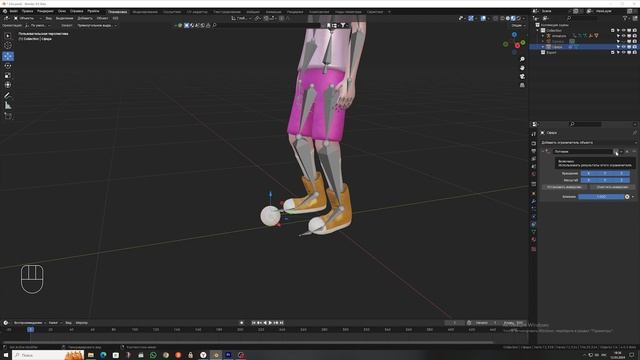This screenshot has height=360, width=640.
Task: Open File Explorer from the taskbar
Action: [91, 355]
